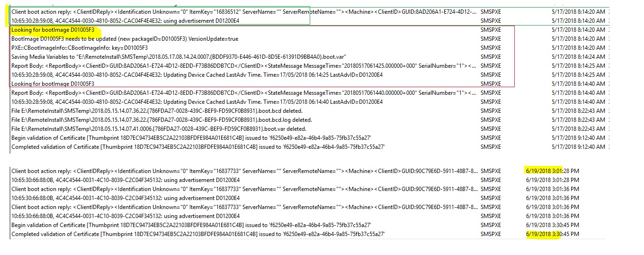This screenshot has width=644, height=255.
Task: Click SMSPXE component cell on the 'Saving Media Variables' row
Action: (491, 57)
